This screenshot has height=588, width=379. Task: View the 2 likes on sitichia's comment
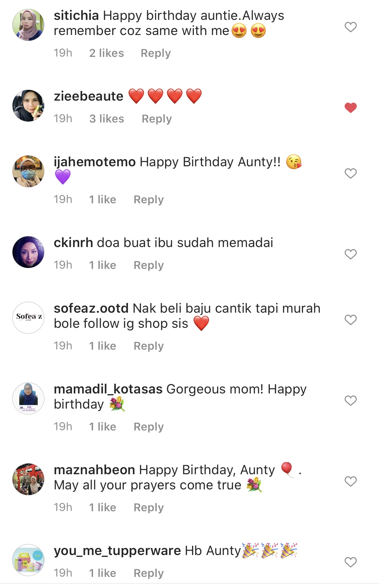point(106,53)
